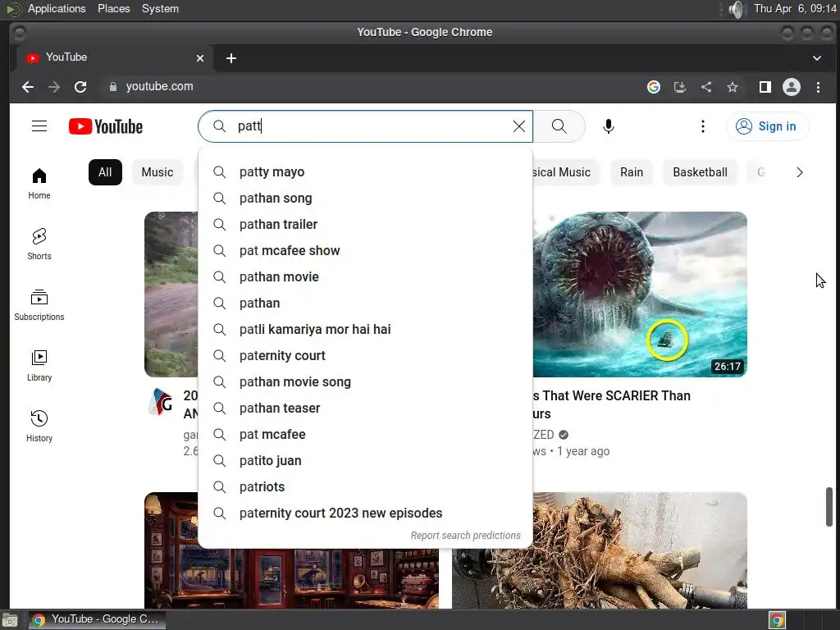840x630 pixels.
Task: Click Report search predictions link
Action: tap(465, 535)
